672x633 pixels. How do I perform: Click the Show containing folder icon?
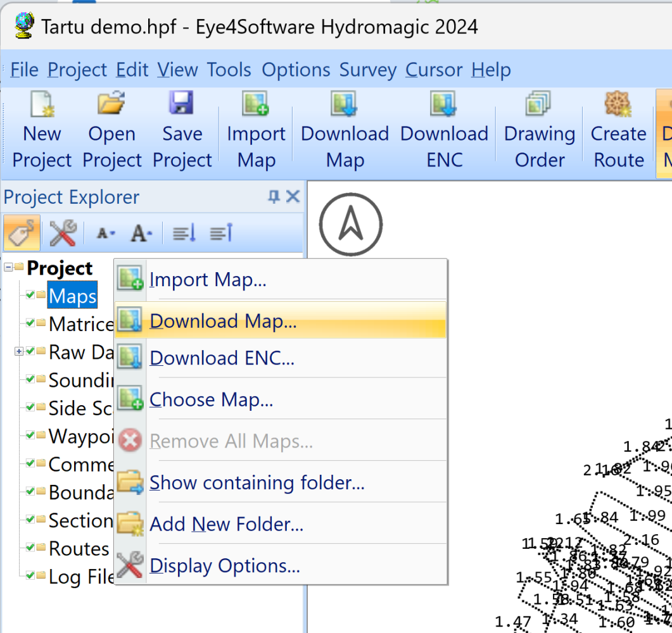click(130, 482)
